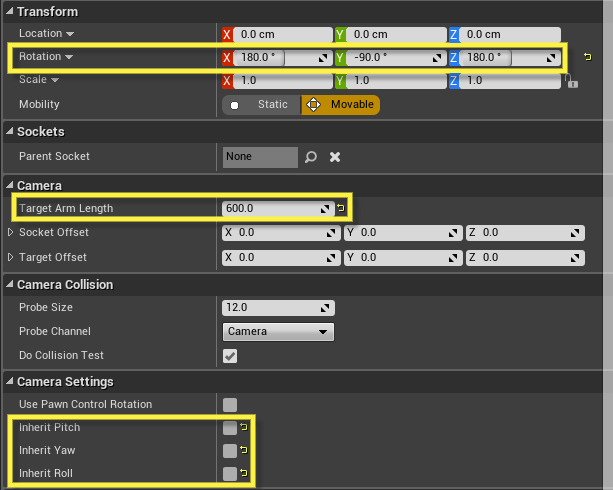Open the Probe Channel dropdown
Screen dimensions: 613x490
(277, 332)
